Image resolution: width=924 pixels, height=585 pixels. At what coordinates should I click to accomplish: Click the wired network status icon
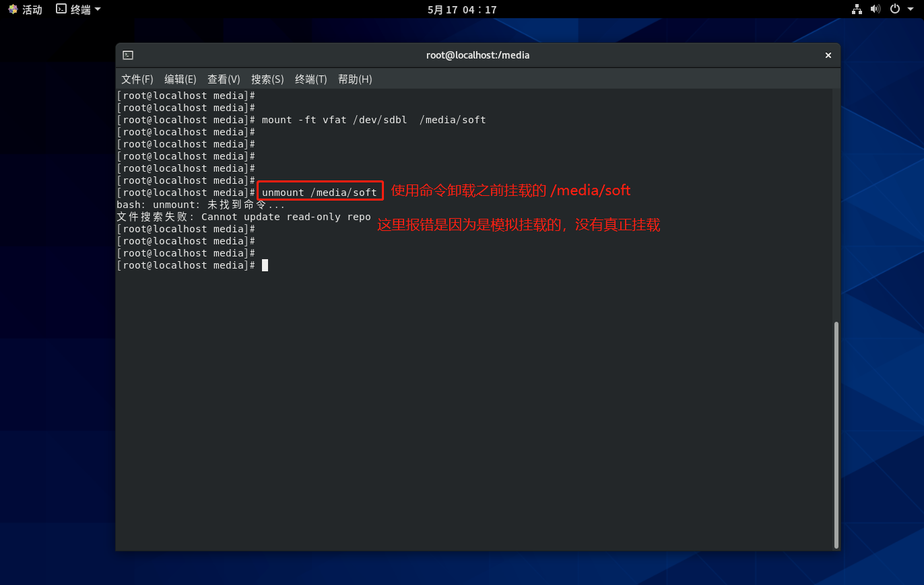857,9
